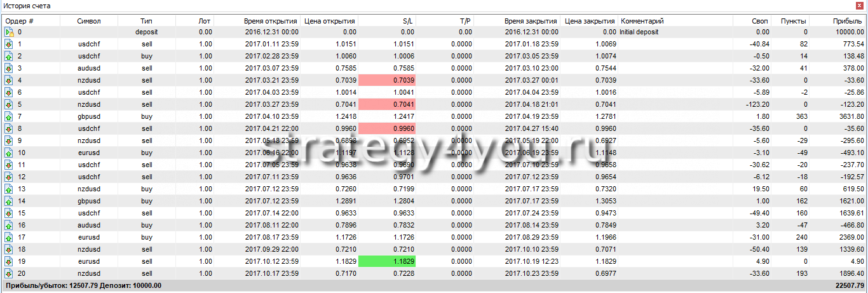Click the buy icon beside order 16

point(10,225)
